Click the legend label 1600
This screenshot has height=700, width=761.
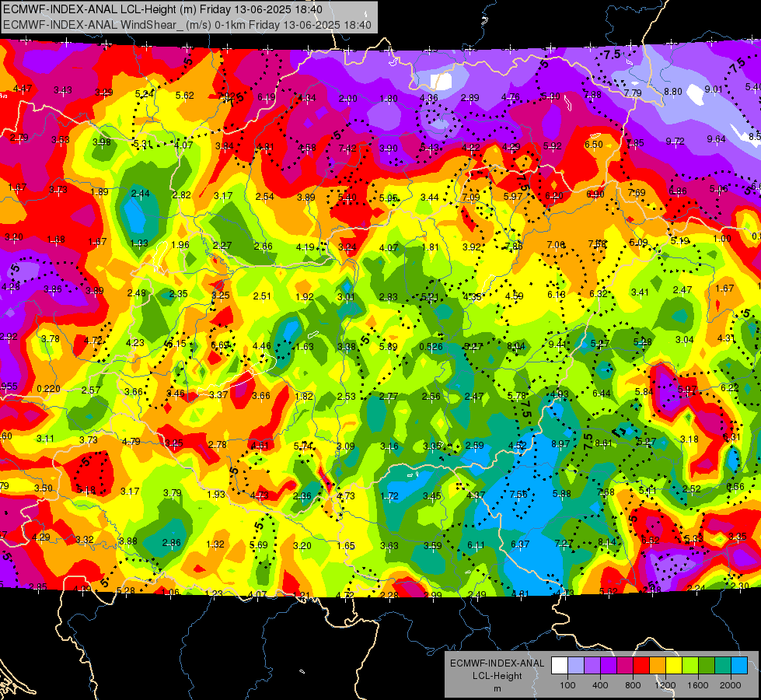coord(698,685)
